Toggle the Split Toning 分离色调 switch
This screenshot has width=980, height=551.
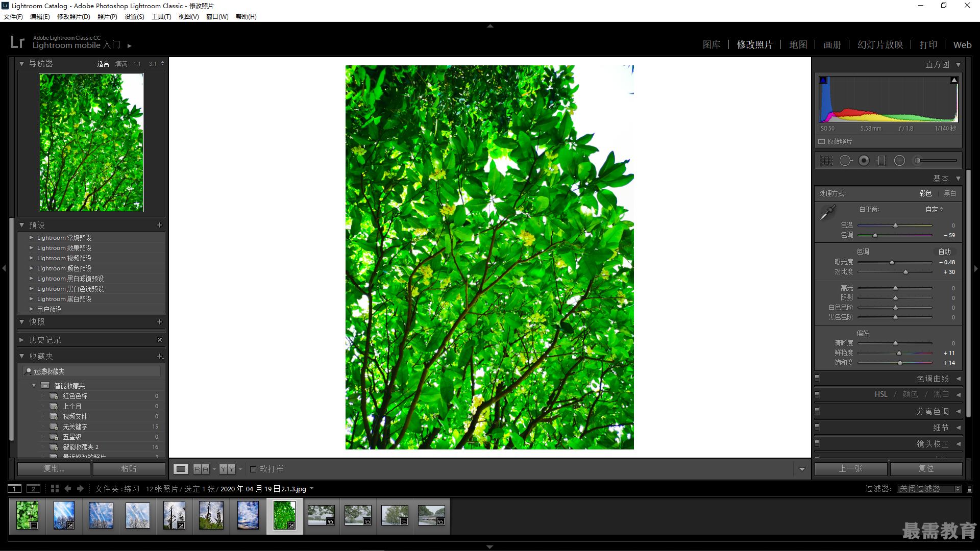coord(817,411)
